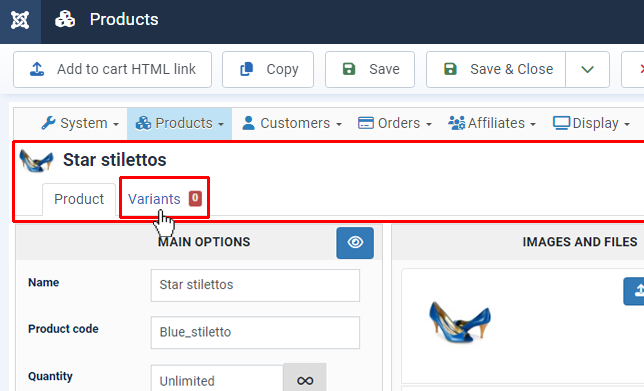The image size is (644, 391).
Task: Open the blue stiletto image thumbnail
Action: 460,322
